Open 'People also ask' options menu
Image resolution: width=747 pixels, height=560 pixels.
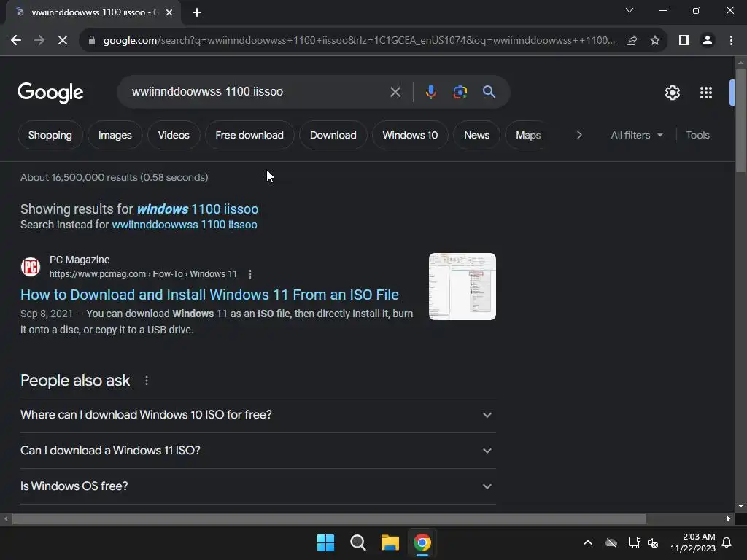pyautogui.click(x=147, y=381)
